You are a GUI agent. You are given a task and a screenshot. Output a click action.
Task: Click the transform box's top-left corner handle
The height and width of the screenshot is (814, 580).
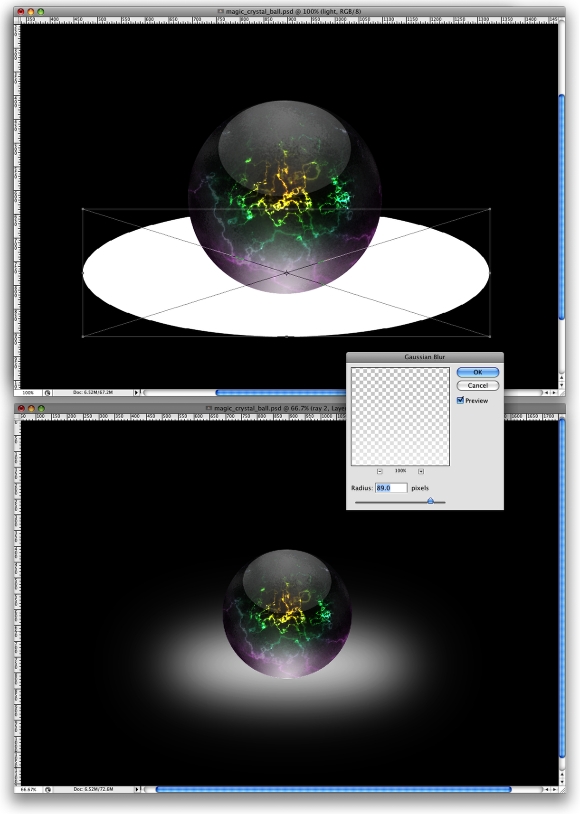(83, 209)
